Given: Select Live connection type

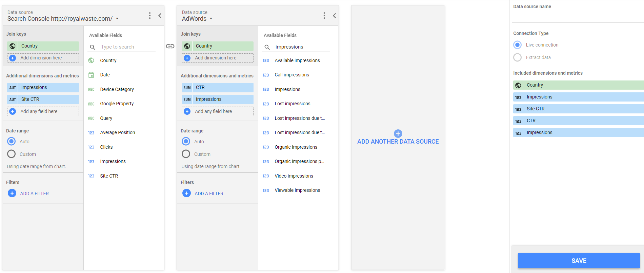Looking at the screenshot, I should 518,45.
